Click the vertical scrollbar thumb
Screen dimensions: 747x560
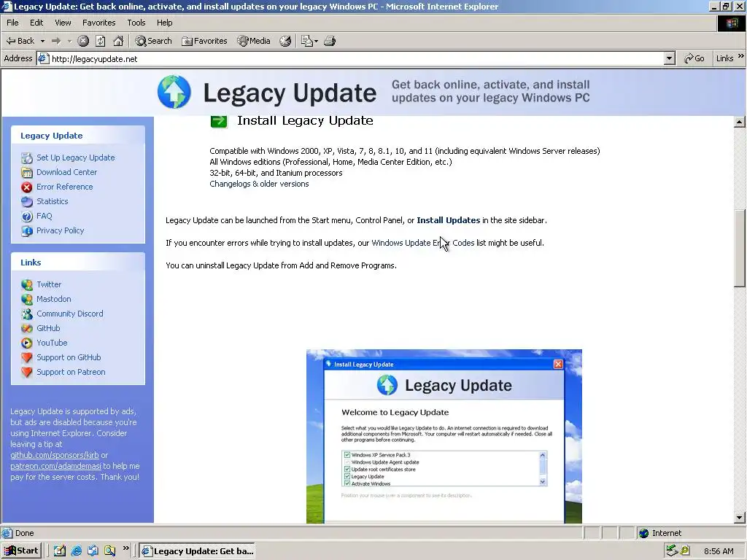coord(740,249)
